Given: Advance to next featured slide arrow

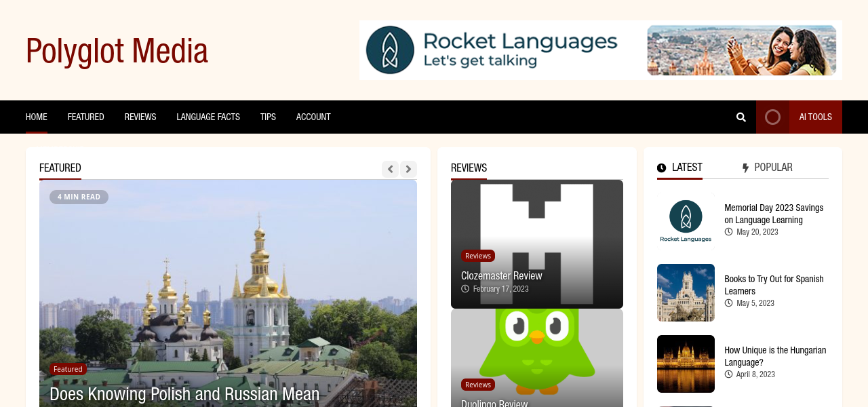Looking at the screenshot, I should point(408,169).
